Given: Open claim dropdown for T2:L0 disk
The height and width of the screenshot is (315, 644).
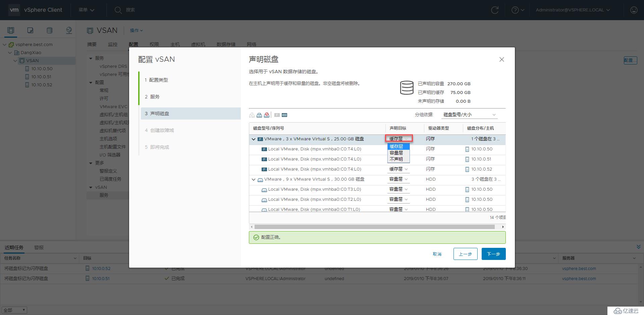Looking at the screenshot, I should (398, 199).
